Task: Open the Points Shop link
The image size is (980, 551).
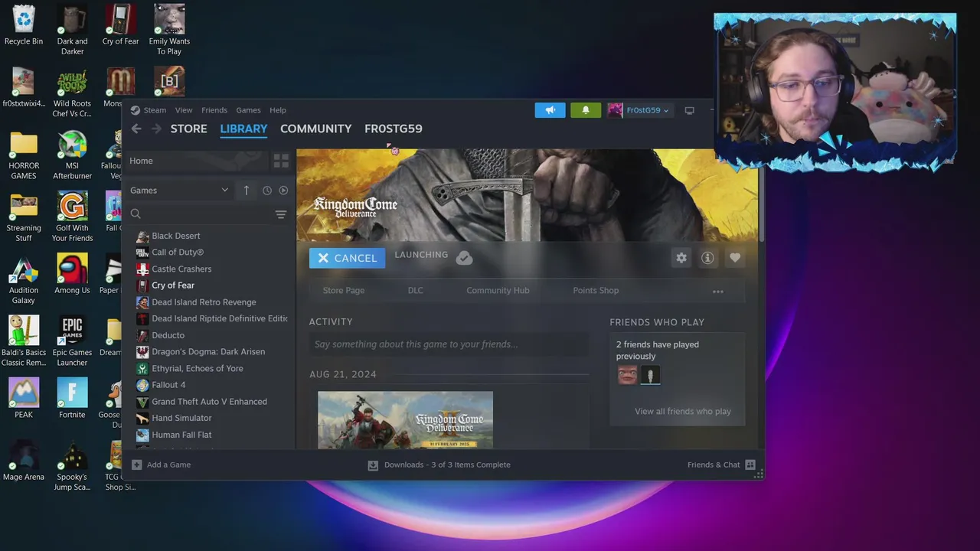Action: pyautogui.click(x=596, y=291)
